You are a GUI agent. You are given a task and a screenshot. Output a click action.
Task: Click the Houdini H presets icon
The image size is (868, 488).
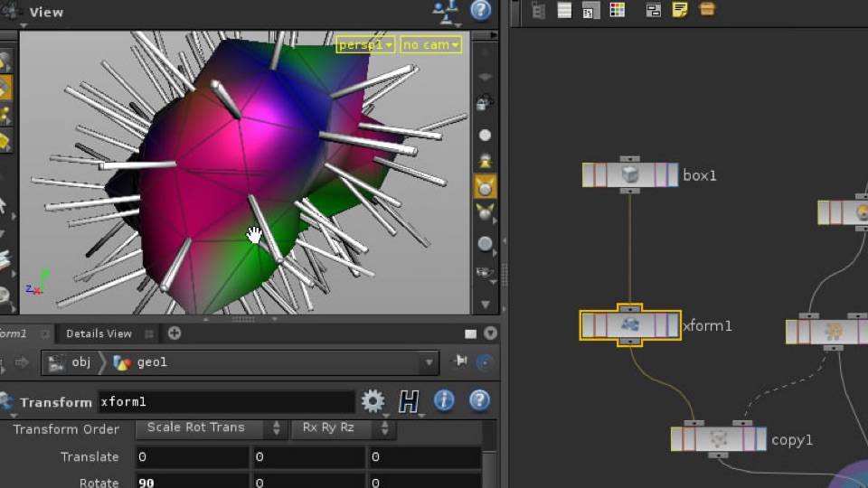pos(409,401)
